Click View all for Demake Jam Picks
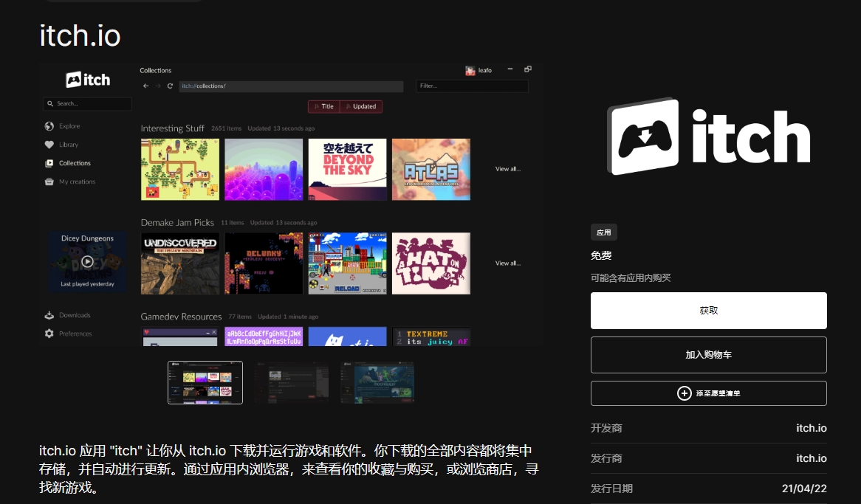Screen dimensions: 861x504 coord(508,263)
